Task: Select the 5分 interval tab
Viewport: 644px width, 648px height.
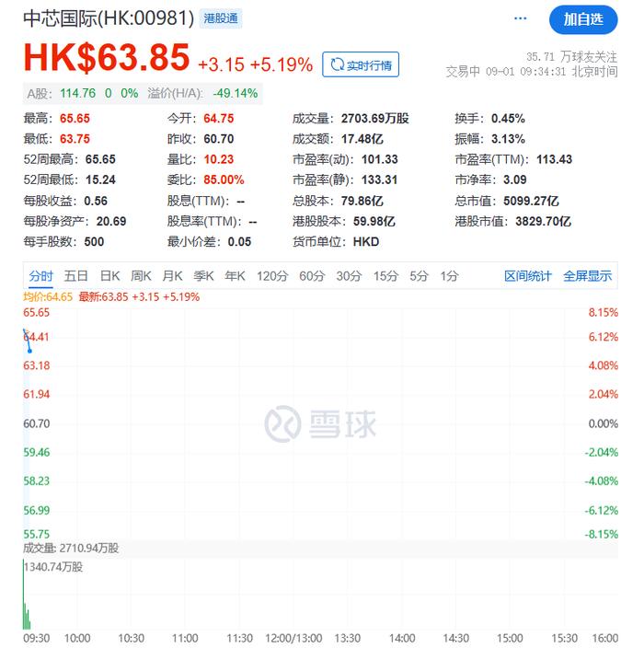Action: pyautogui.click(x=419, y=275)
